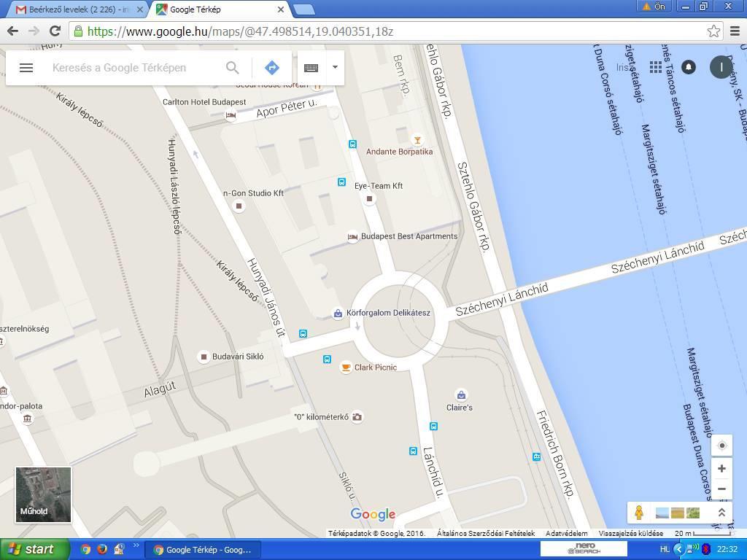Screen dimensions: 747x560
Task: Click the bus stop icon left of Eye-Team Kft
Action: (341, 182)
